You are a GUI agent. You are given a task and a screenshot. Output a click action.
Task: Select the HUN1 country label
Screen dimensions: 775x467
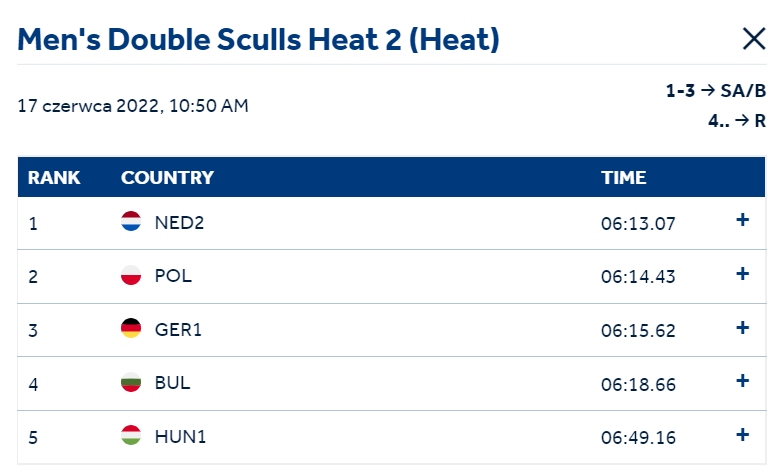coord(180,437)
